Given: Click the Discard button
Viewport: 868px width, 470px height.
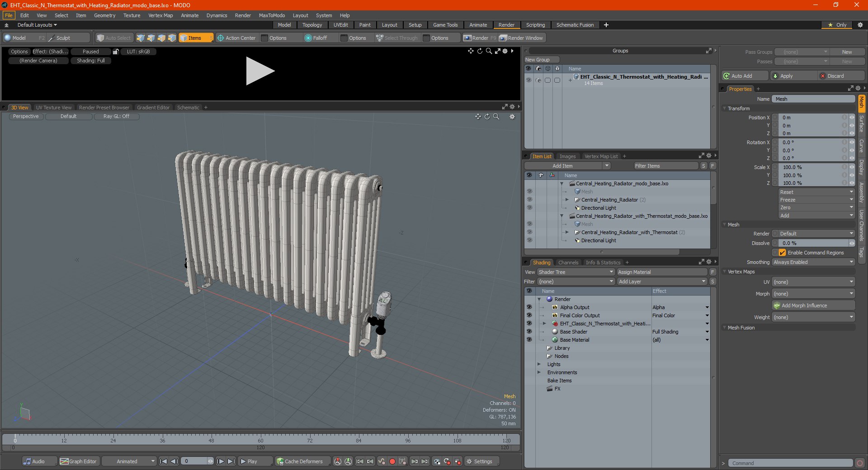Looking at the screenshot, I should tap(841, 76).
